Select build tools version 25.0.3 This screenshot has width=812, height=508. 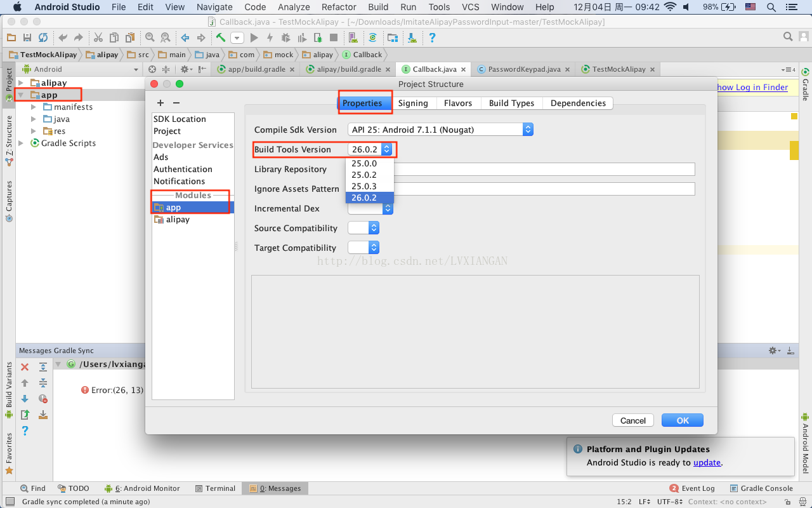[370, 186]
